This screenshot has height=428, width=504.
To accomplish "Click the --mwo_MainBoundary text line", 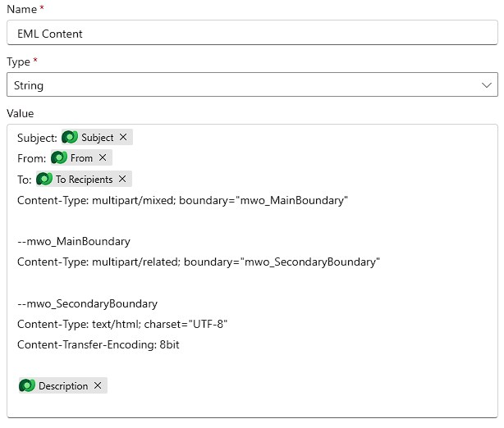I will pos(74,242).
